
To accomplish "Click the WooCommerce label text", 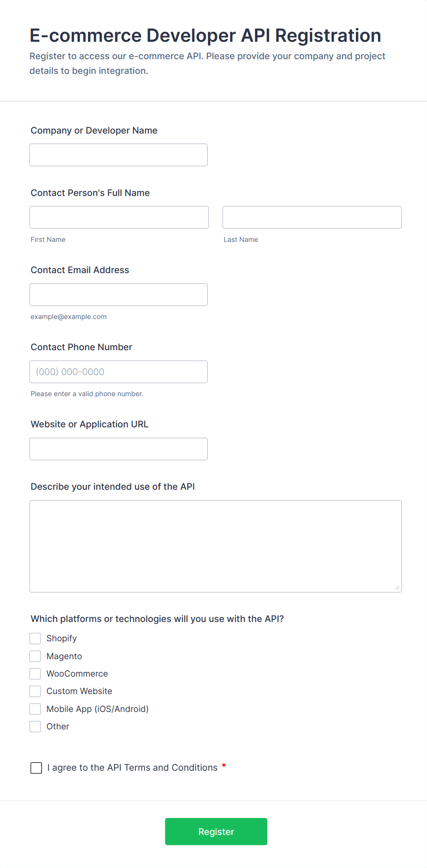I will [x=77, y=674].
